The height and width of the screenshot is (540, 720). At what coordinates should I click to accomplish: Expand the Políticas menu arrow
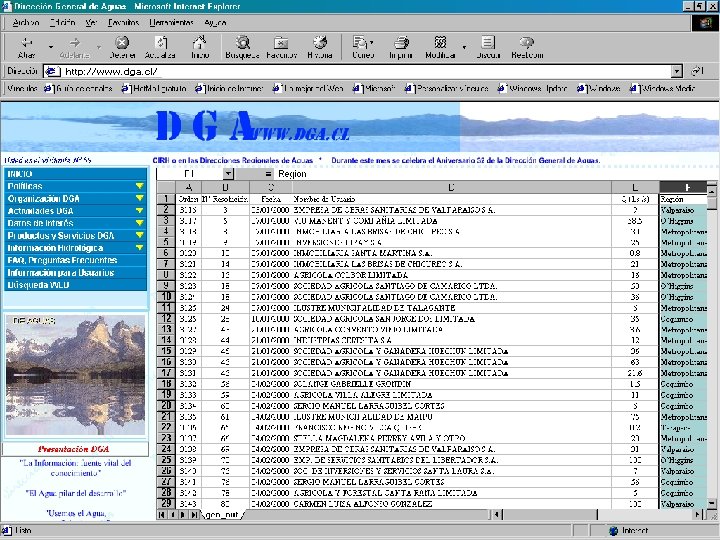(x=140, y=186)
